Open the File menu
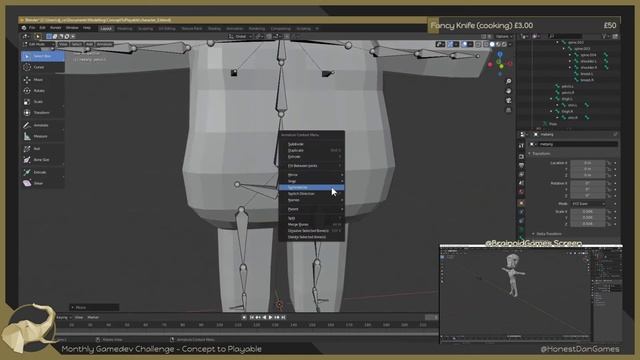 pyautogui.click(x=32, y=28)
